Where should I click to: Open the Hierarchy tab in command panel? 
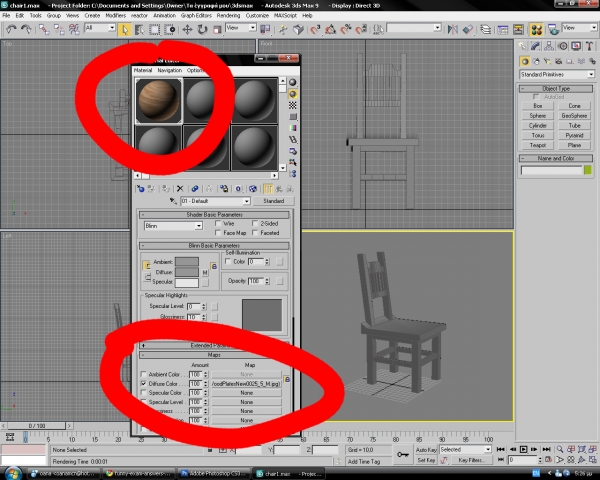(549, 46)
